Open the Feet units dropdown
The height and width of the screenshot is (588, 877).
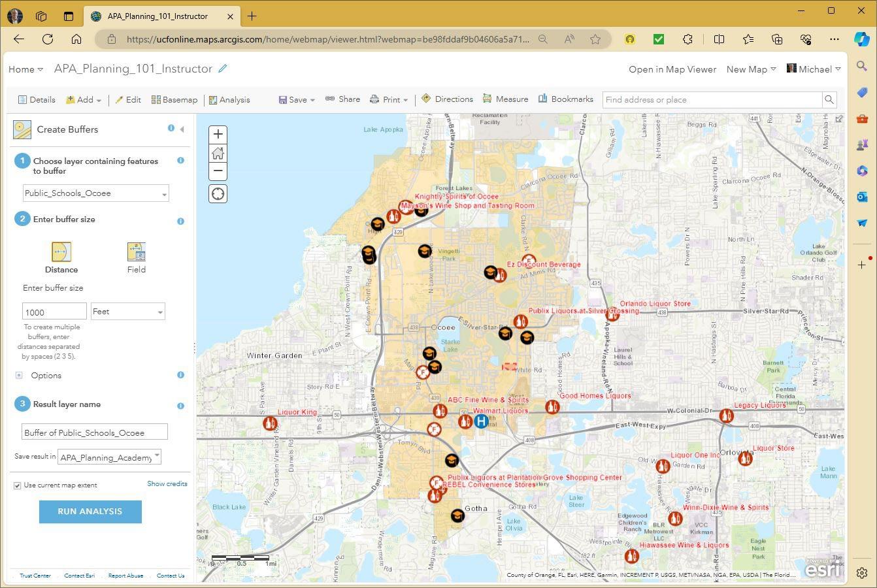(128, 312)
